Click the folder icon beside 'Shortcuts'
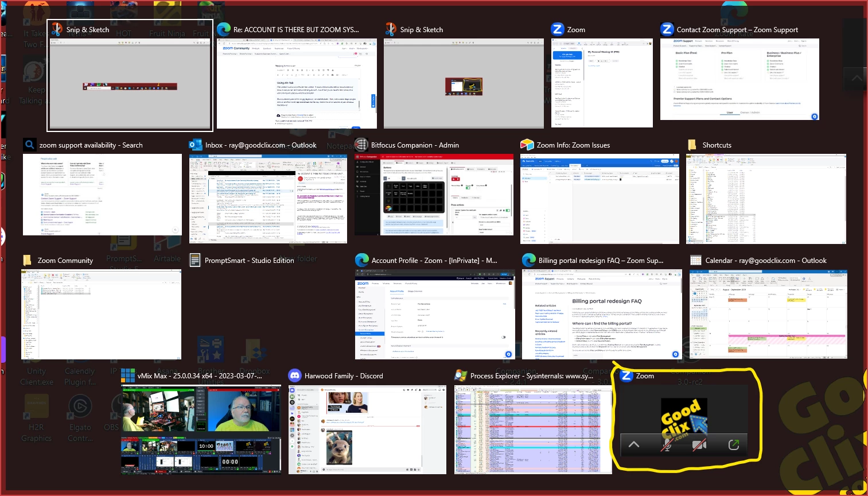Viewport: 868px width, 496px height. click(x=692, y=145)
